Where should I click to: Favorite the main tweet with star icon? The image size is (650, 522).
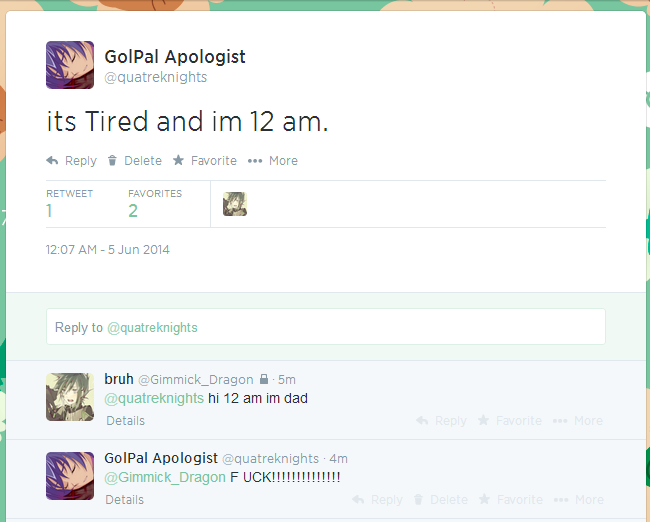coord(178,160)
